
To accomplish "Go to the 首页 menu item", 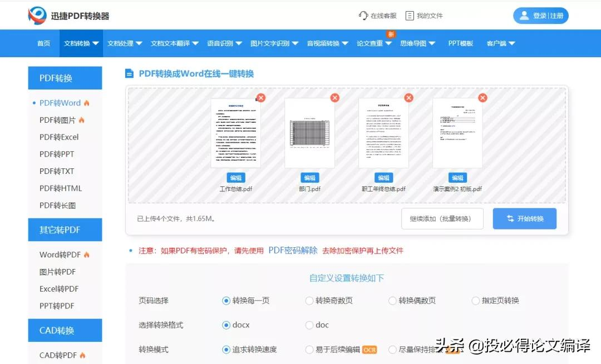I will (43, 43).
